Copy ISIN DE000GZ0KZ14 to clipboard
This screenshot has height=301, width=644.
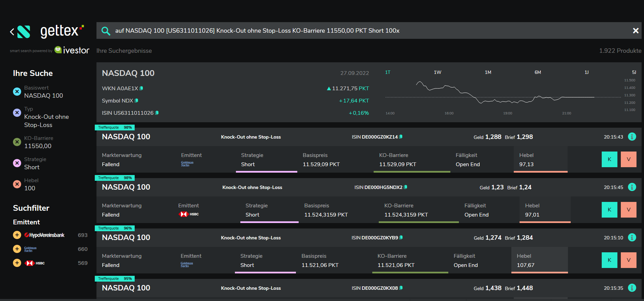401,137
